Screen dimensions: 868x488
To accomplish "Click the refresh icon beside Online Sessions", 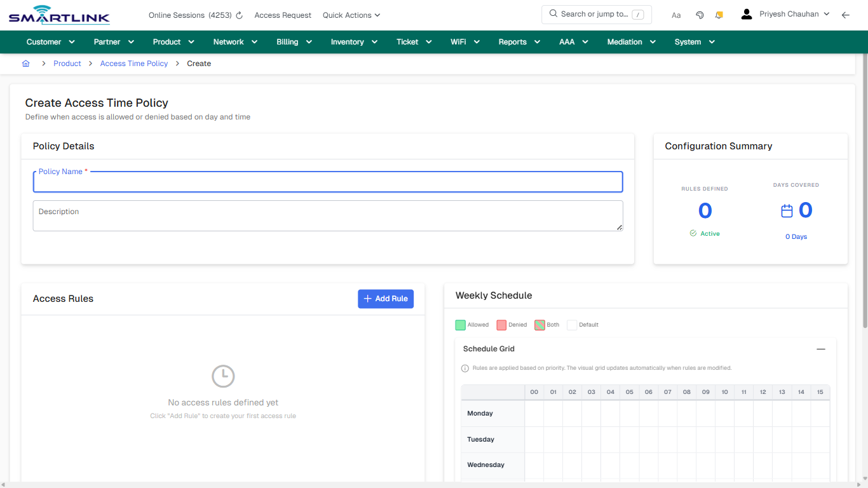I will (238, 15).
